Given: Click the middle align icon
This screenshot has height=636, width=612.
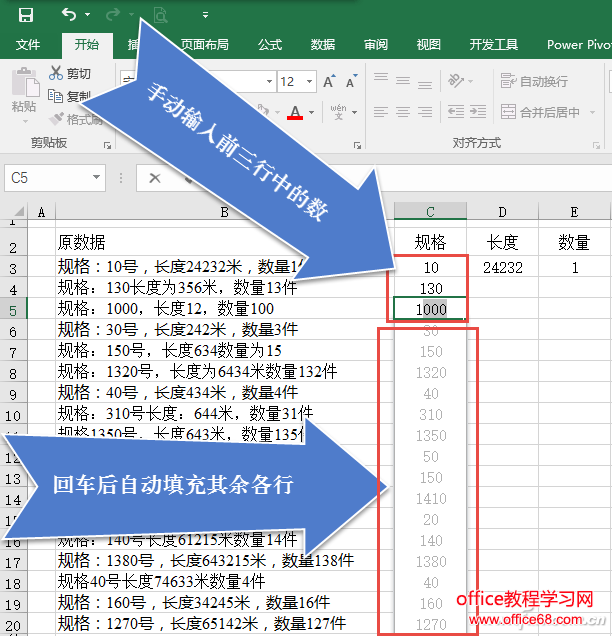Looking at the screenshot, I should point(403,81).
